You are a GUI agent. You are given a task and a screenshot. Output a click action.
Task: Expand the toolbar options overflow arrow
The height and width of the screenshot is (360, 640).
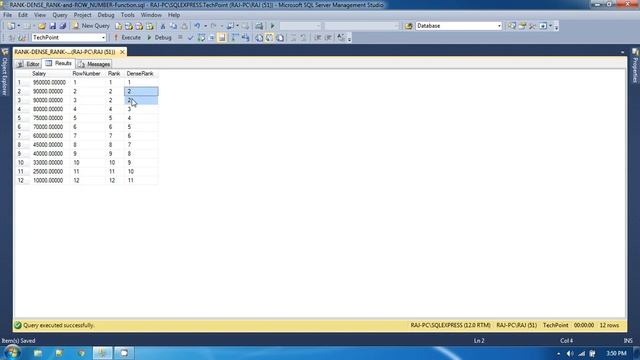tap(556, 27)
